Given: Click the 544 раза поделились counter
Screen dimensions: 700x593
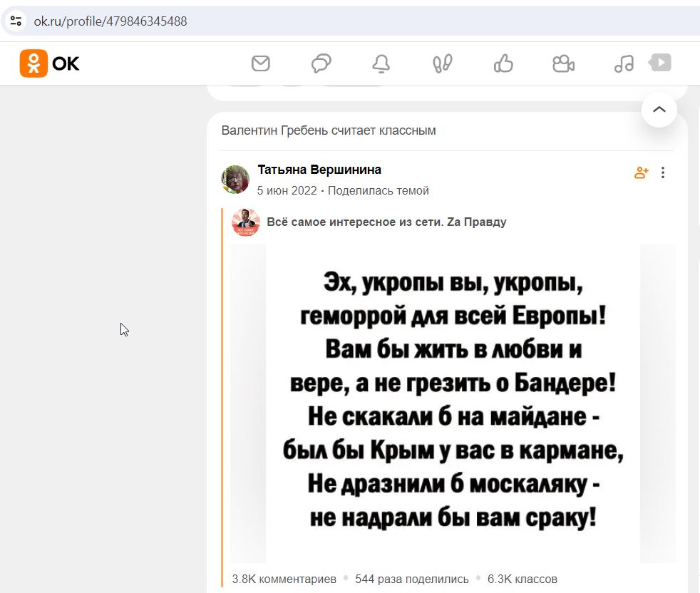Looking at the screenshot, I should tap(411, 579).
